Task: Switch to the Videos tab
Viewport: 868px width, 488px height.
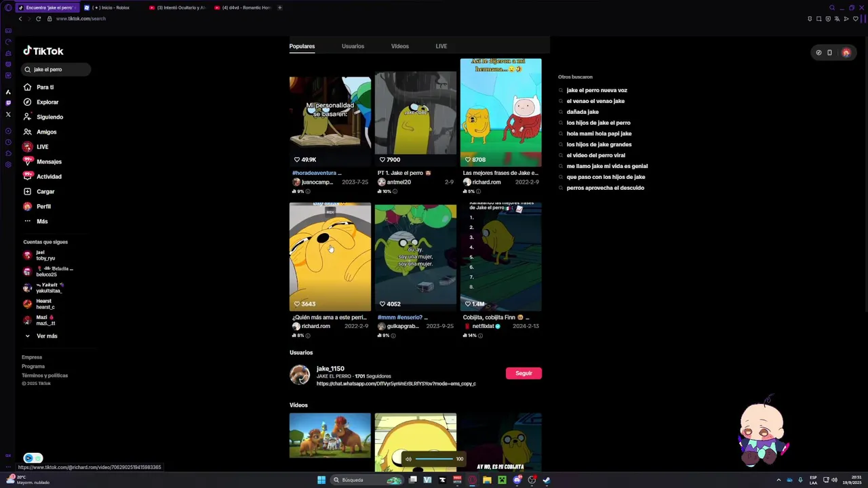Action: (x=400, y=46)
